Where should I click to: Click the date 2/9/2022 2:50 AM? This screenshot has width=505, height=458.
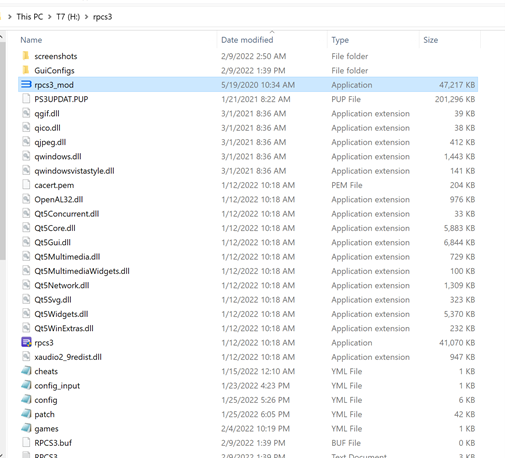coord(253,56)
